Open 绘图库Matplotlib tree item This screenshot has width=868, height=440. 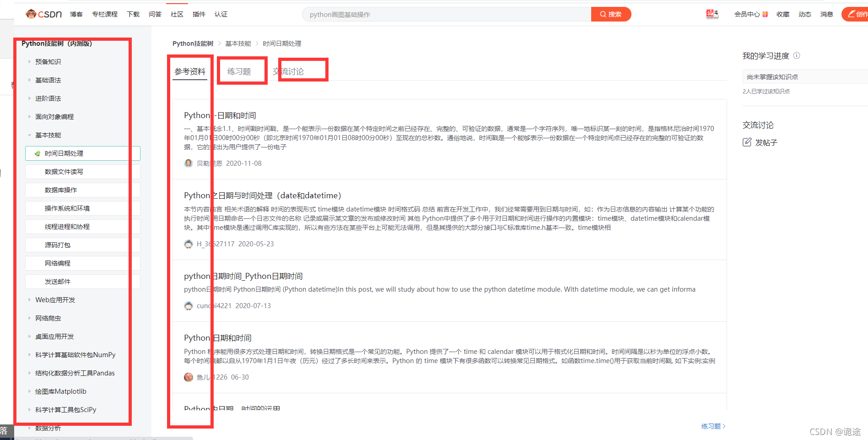(x=61, y=391)
